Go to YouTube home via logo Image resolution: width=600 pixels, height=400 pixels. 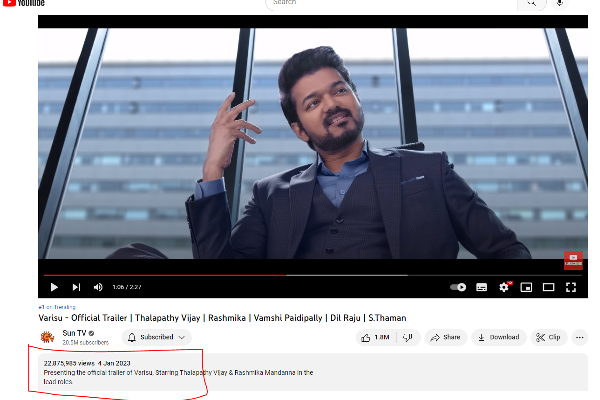[x=25, y=3]
